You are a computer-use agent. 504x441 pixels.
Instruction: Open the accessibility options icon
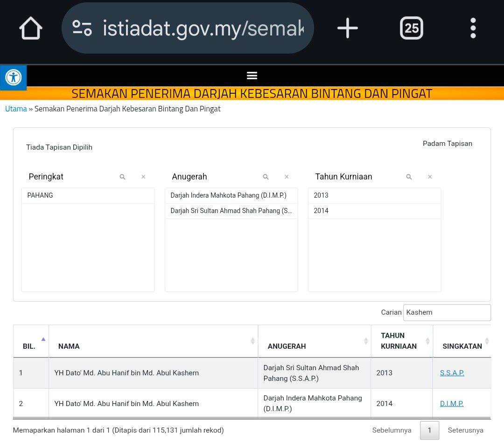tap(13, 77)
